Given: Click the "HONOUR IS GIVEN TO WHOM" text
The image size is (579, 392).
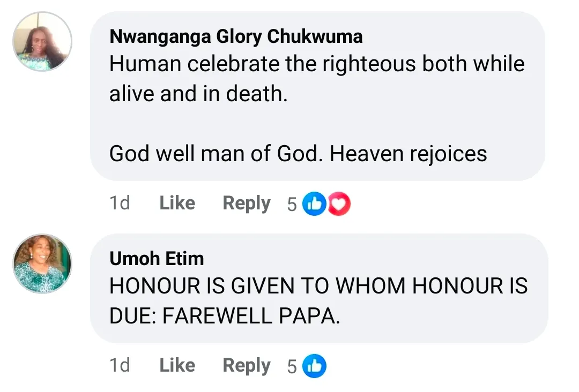Looking at the screenshot, I should point(318,286).
